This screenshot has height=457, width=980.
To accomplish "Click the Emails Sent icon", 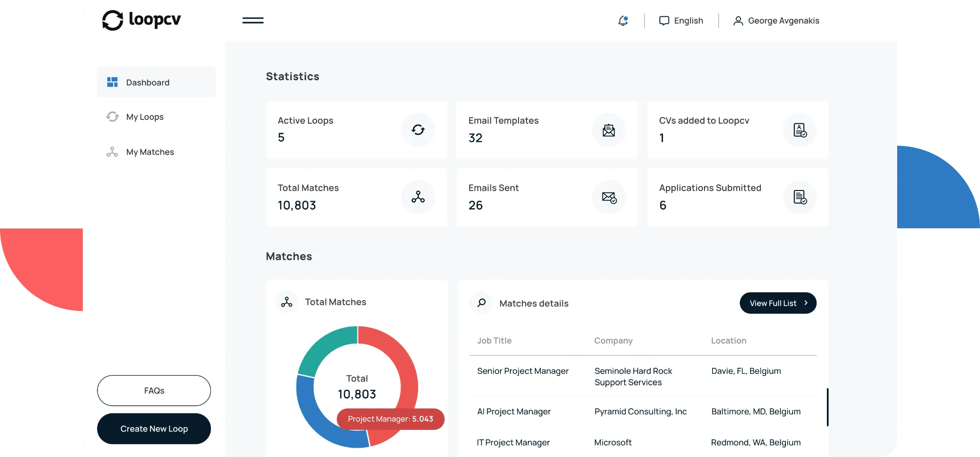I will pyautogui.click(x=609, y=197).
